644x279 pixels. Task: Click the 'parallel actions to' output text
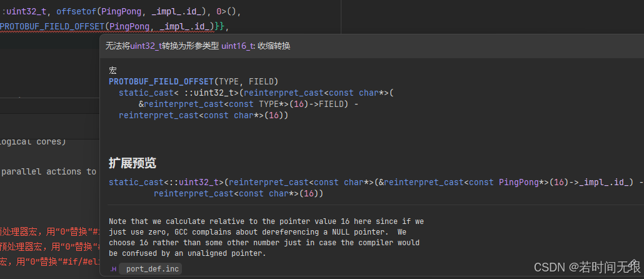[x=49, y=171]
